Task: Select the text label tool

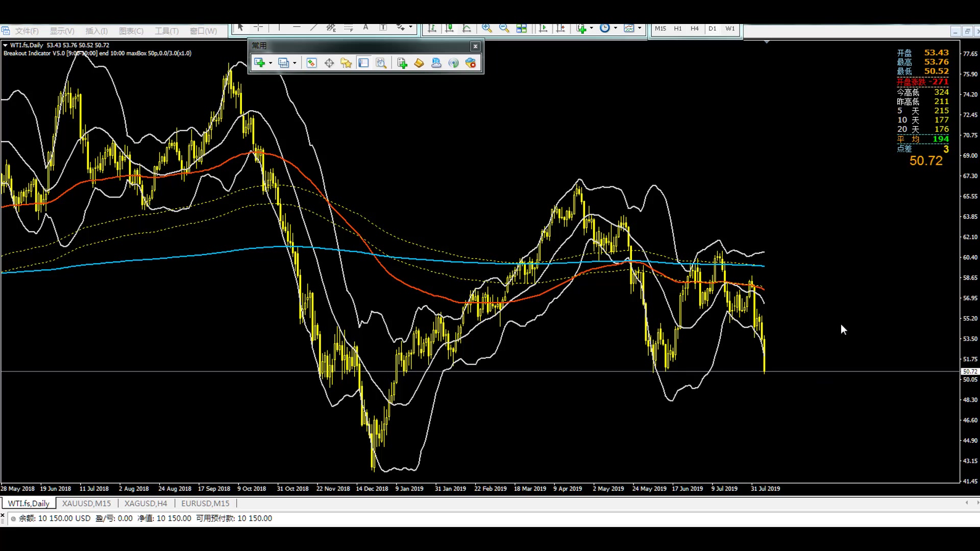Action: pyautogui.click(x=383, y=28)
